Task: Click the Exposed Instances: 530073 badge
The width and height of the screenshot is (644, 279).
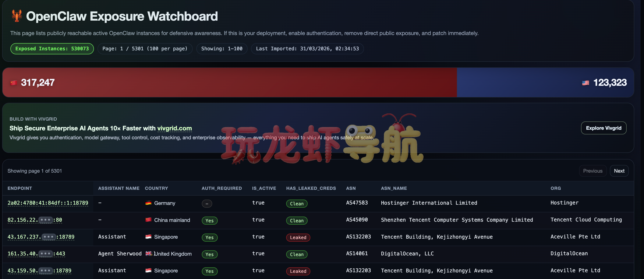Action: (52, 49)
